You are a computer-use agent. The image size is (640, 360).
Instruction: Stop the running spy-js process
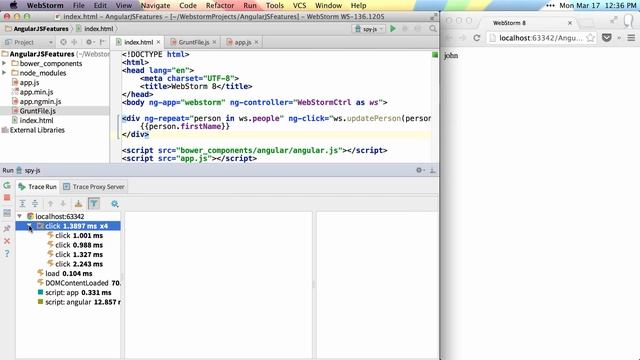point(7,198)
